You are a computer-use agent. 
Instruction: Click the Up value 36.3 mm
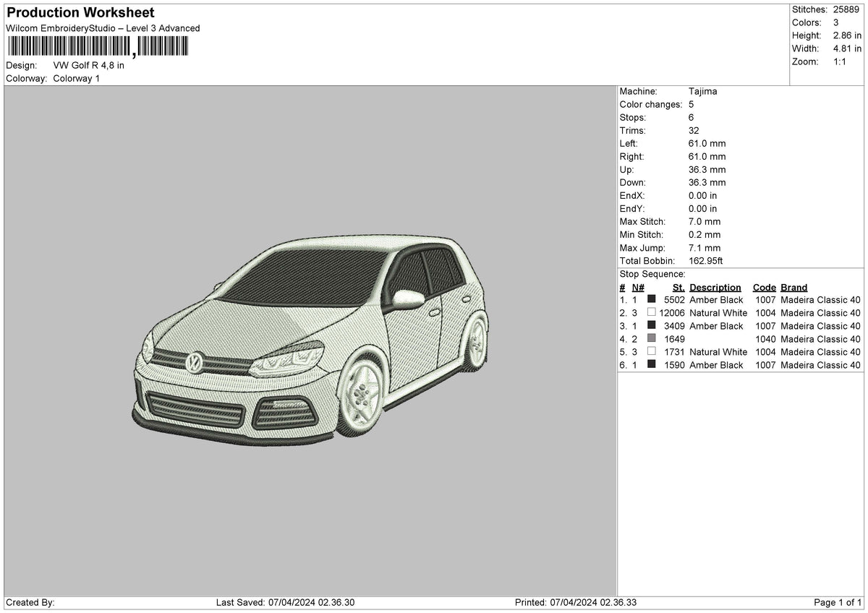coord(707,169)
